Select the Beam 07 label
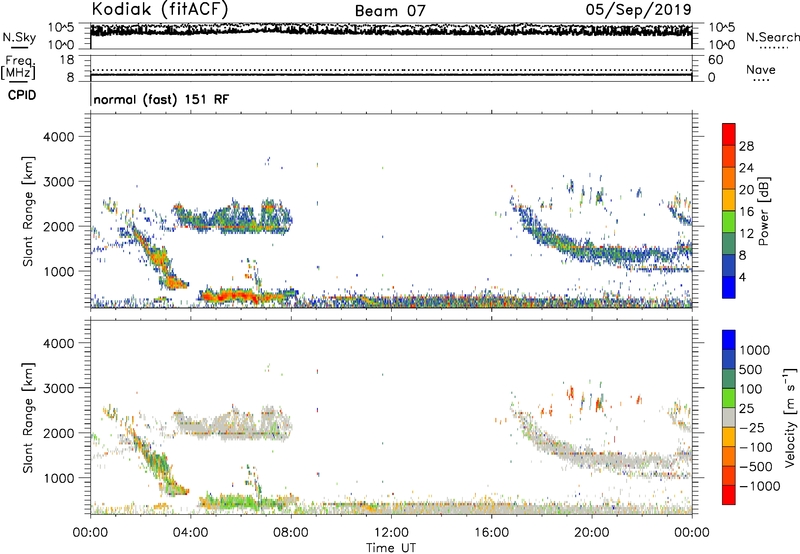 point(390,11)
